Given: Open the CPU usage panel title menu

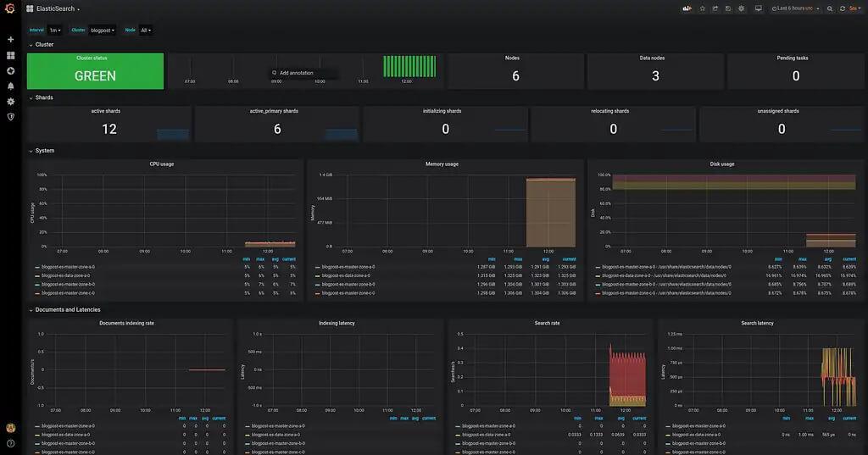Looking at the screenshot, I should [x=162, y=164].
